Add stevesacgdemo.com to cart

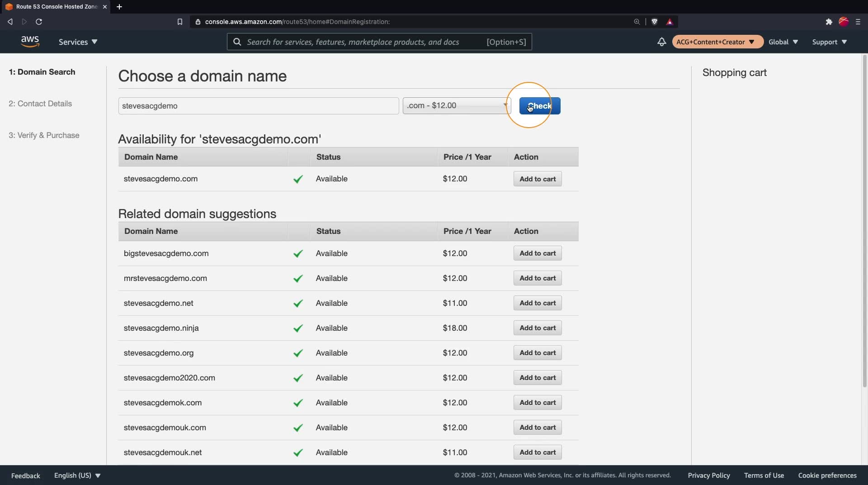click(x=538, y=179)
